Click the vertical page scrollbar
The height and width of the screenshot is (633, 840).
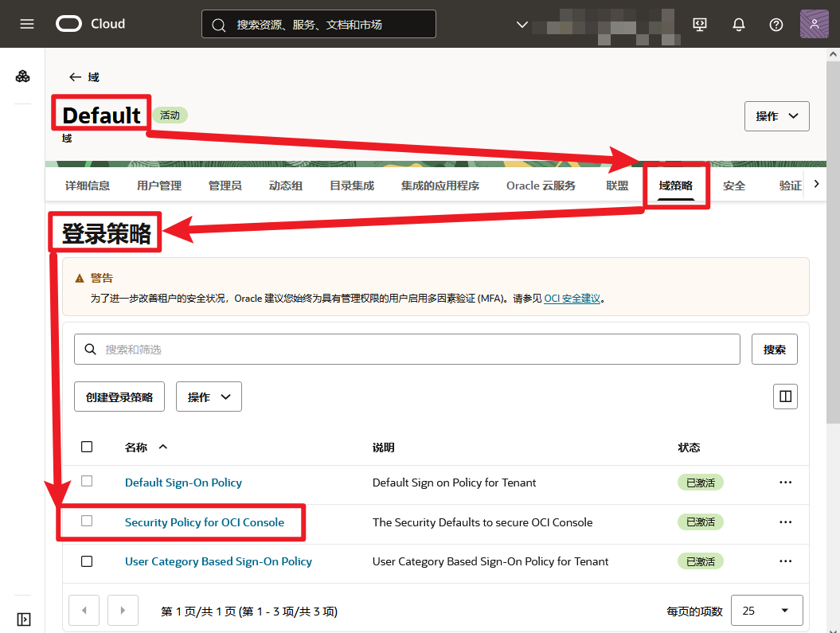[x=833, y=241]
